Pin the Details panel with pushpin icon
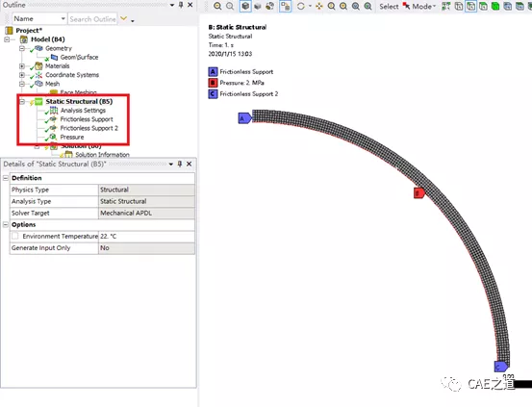The width and height of the screenshot is (532, 407). coord(180,164)
